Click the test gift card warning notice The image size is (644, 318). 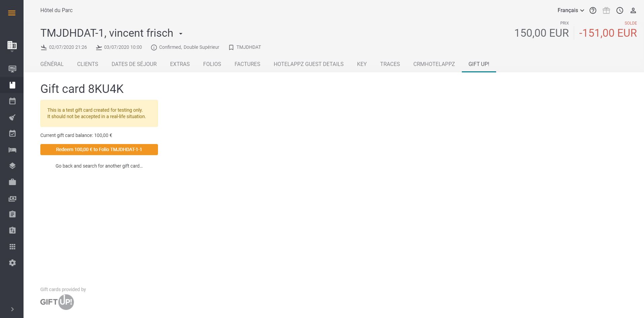tap(99, 113)
